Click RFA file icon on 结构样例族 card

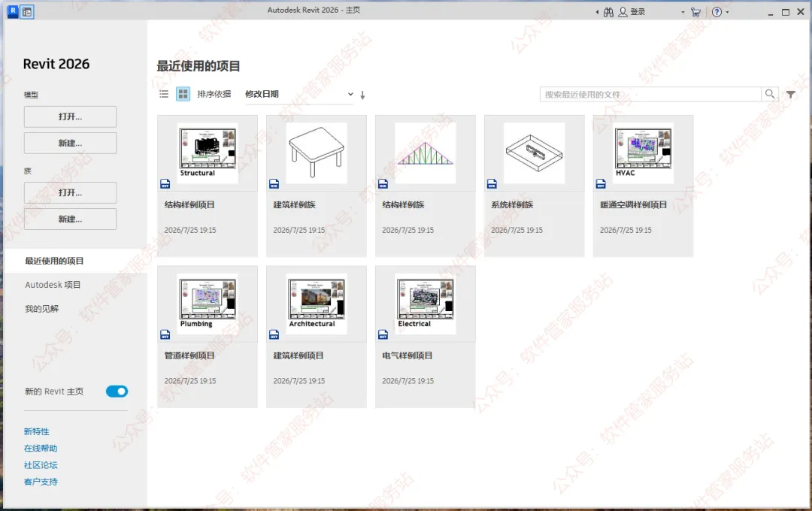click(x=383, y=183)
